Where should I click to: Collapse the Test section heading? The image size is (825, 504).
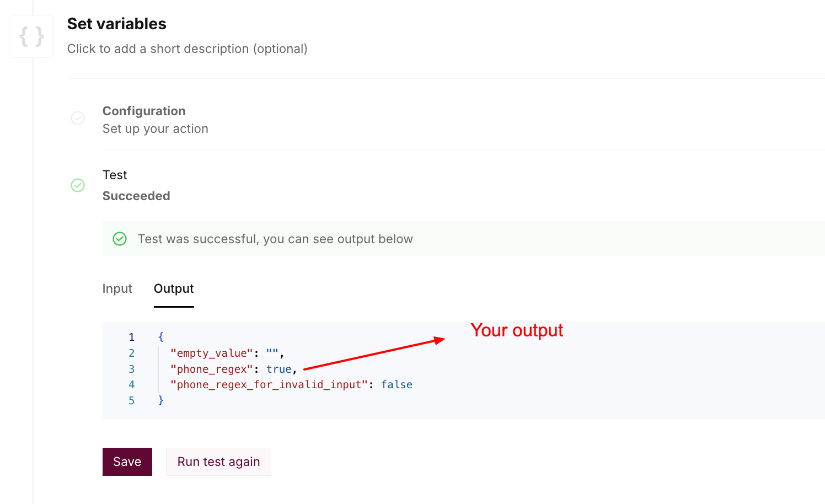[115, 175]
